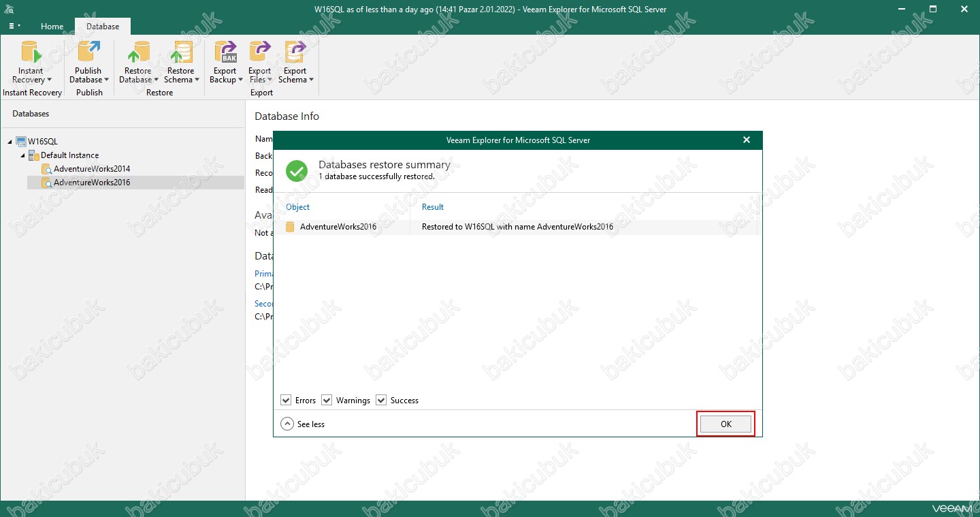Collapse the W16SQL tree node

10,142
